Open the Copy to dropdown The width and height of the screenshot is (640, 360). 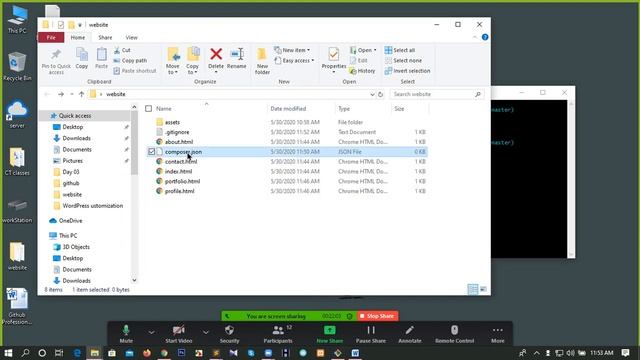pos(192,61)
